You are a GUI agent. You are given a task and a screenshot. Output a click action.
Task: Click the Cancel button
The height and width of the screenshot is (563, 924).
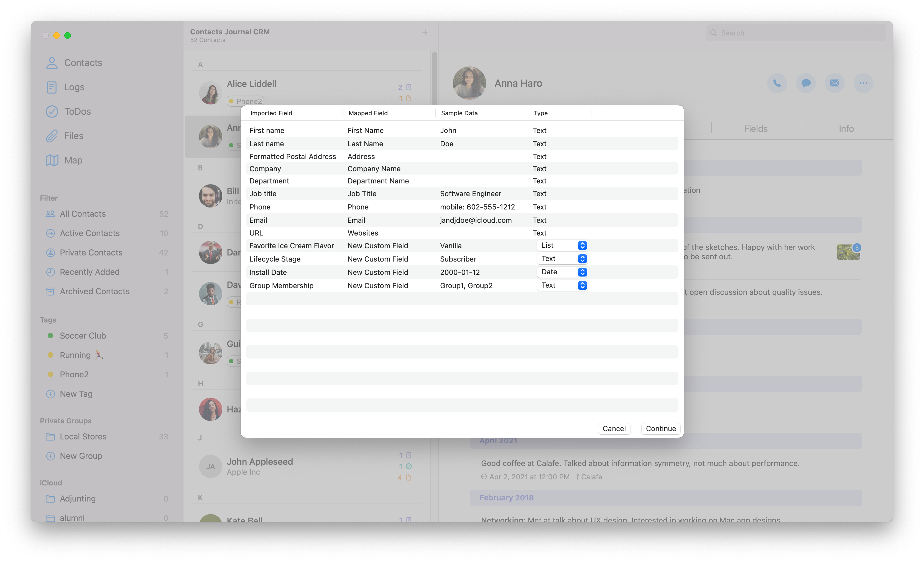tap(614, 428)
